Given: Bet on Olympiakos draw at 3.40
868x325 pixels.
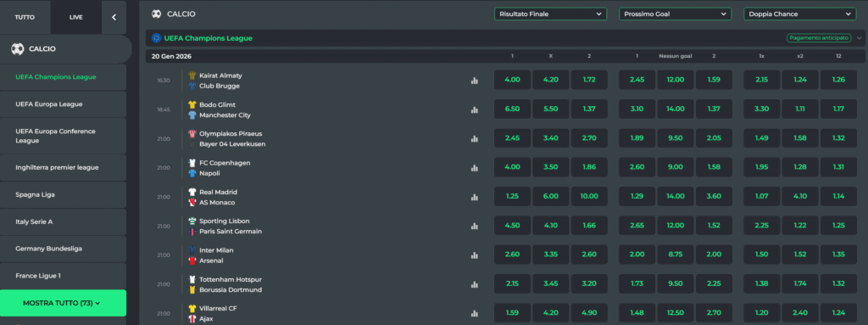Looking at the screenshot, I should point(551,138).
